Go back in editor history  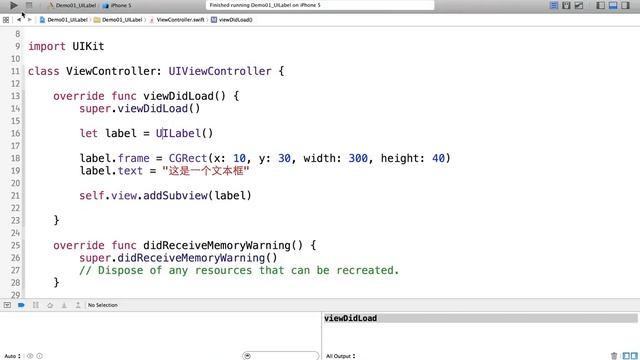19,20
